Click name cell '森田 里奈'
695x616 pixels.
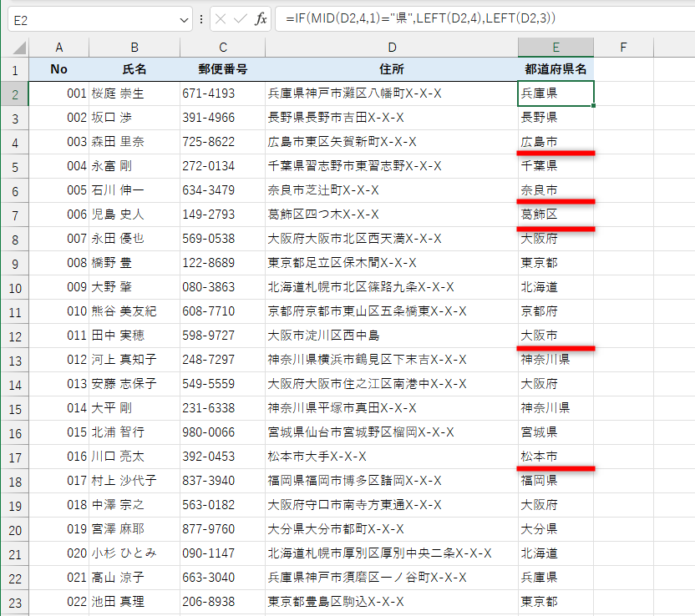click(x=134, y=142)
